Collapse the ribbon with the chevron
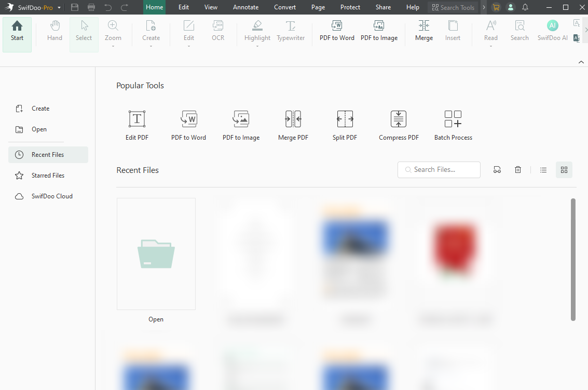This screenshot has width=588, height=390. [x=581, y=62]
